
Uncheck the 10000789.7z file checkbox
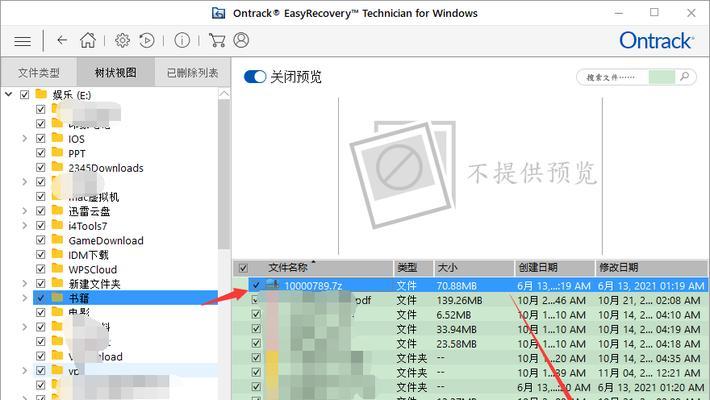click(x=256, y=285)
